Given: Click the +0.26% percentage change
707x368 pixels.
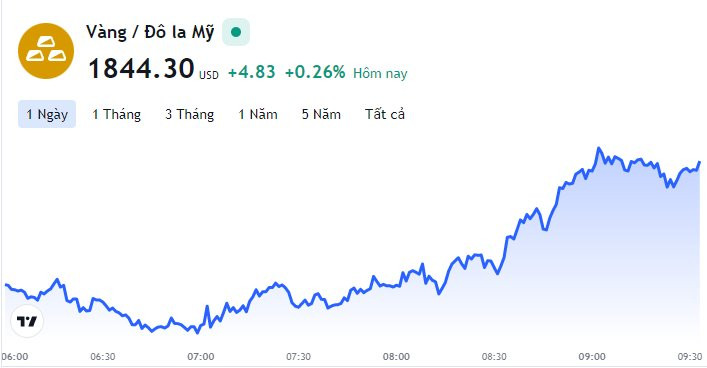Looking at the screenshot, I should point(315,72).
